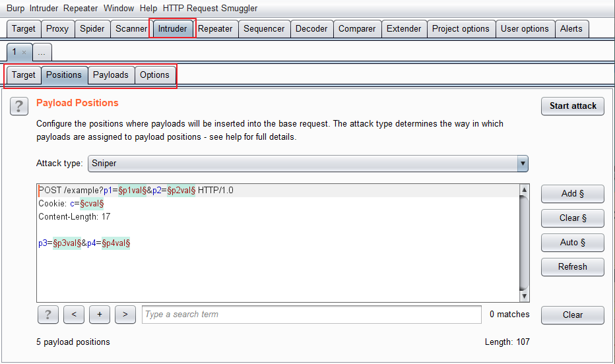
Task: Click the §cval§ cookie payload position
Action: click(92, 204)
